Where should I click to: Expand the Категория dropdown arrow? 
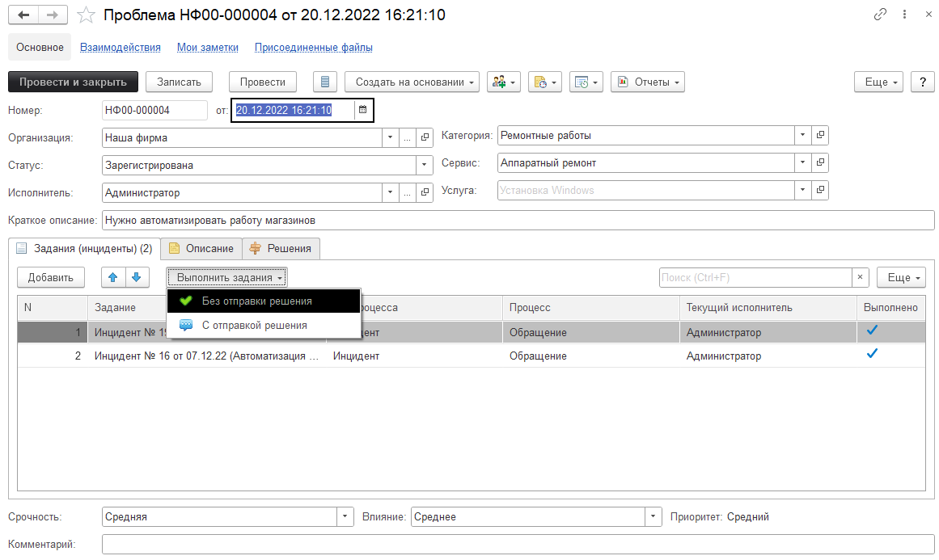(x=802, y=135)
